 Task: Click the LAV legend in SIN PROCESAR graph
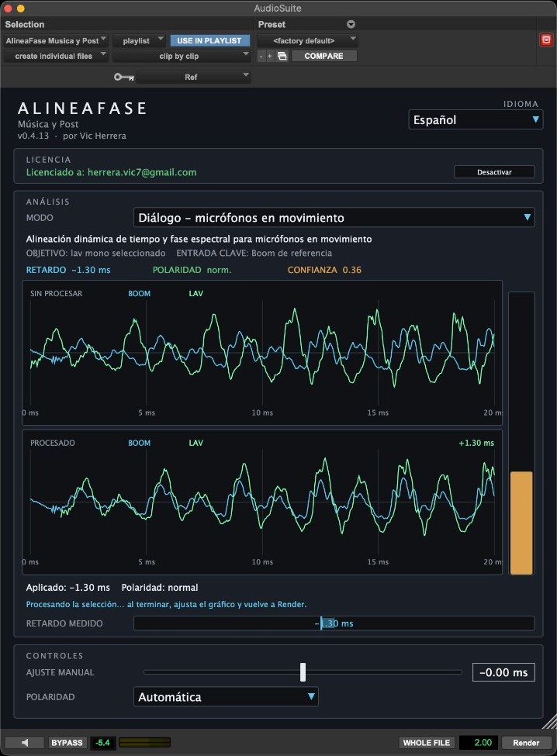(x=195, y=294)
